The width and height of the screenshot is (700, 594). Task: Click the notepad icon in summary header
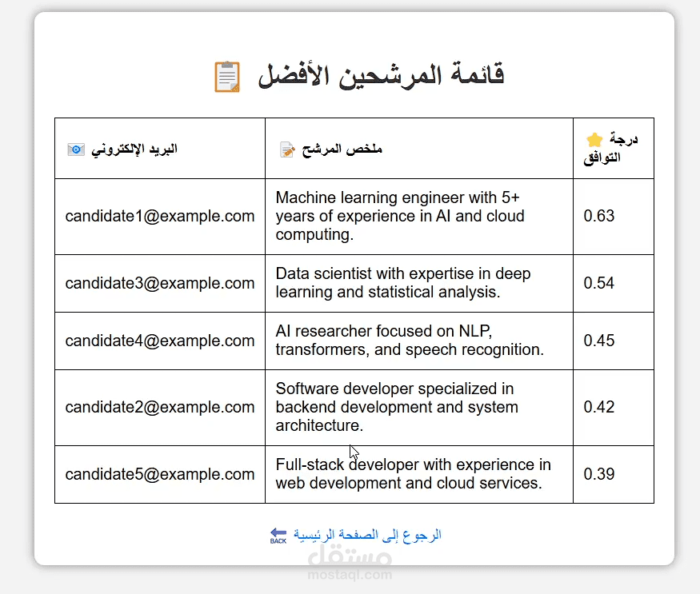pyautogui.click(x=287, y=149)
